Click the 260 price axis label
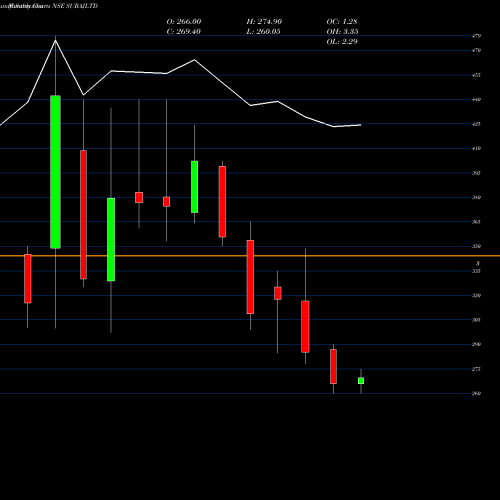The image size is (500, 500). (x=476, y=393)
